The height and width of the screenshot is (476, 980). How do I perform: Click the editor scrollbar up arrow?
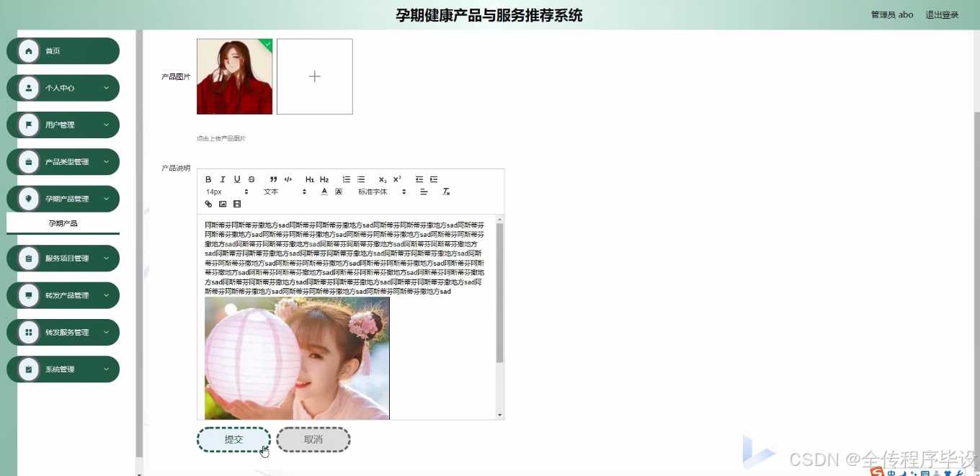click(x=499, y=219)
